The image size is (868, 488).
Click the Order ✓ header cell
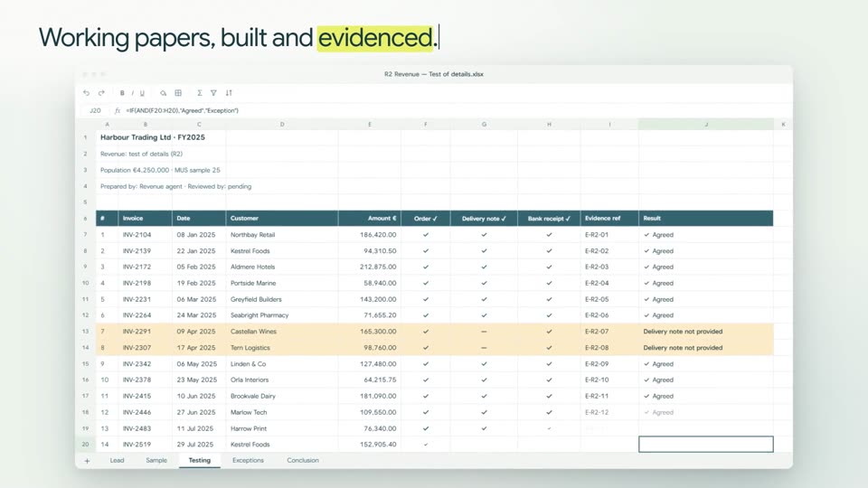tap(426, 219)
